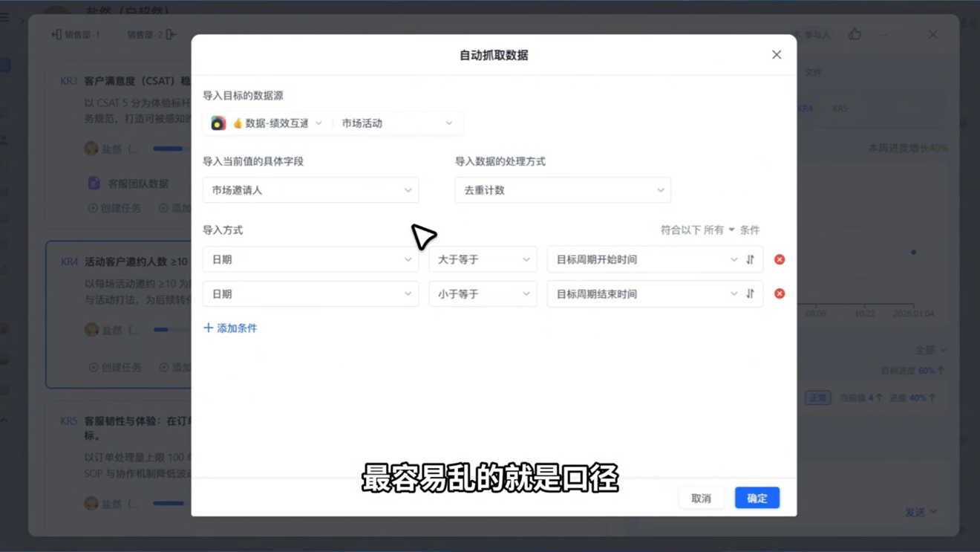The height and width of the screenshot is (552, 980).
Task: Close the background OKR detail panel
Action: (x=932, y=34)
